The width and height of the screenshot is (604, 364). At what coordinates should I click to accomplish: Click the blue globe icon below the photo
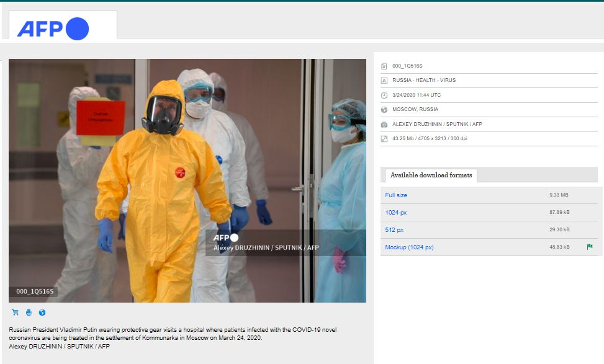click(42, 313)
